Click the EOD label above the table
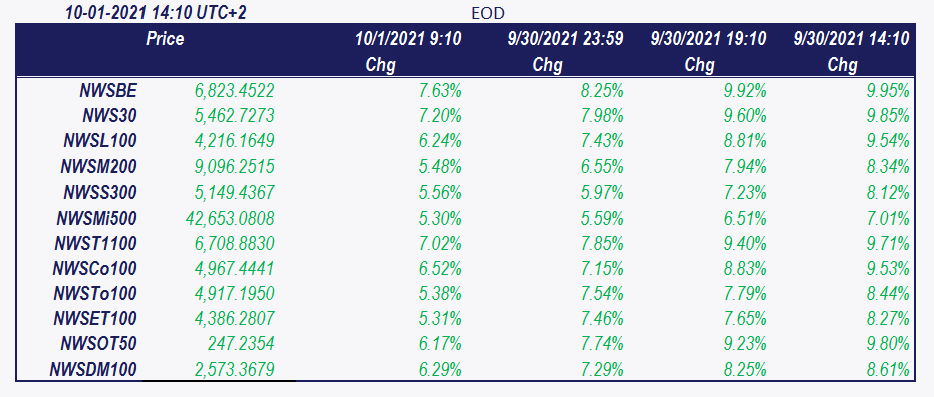 tap(488, 14)
